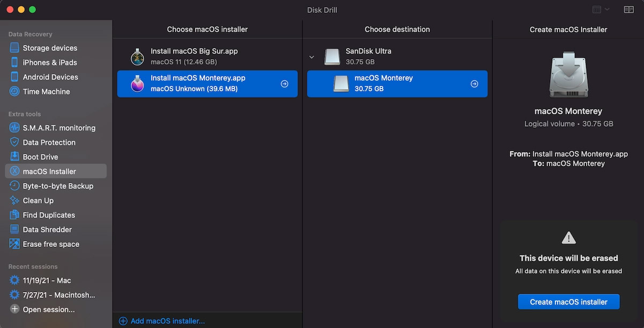The height and width of the screenshot is (328, 644).
Task: Click arrow icon on Install macOS Monterey row
Action: coord(285,84)
